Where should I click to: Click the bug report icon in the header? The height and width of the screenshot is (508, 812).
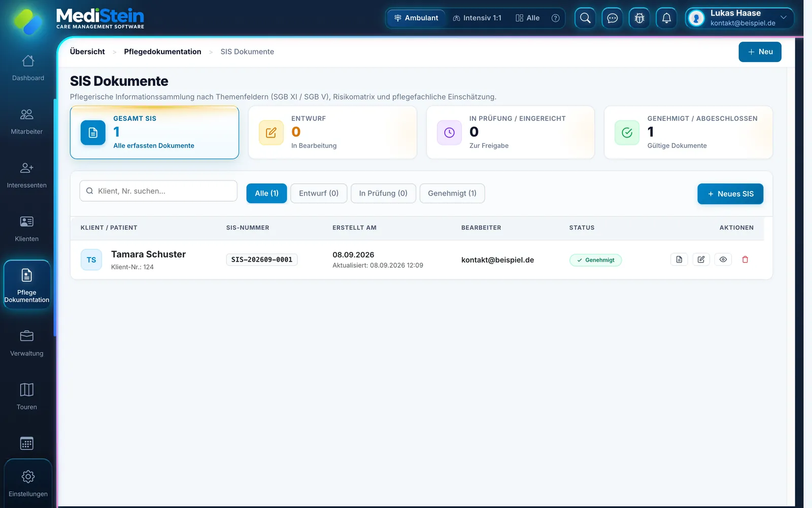click(639, 18)
